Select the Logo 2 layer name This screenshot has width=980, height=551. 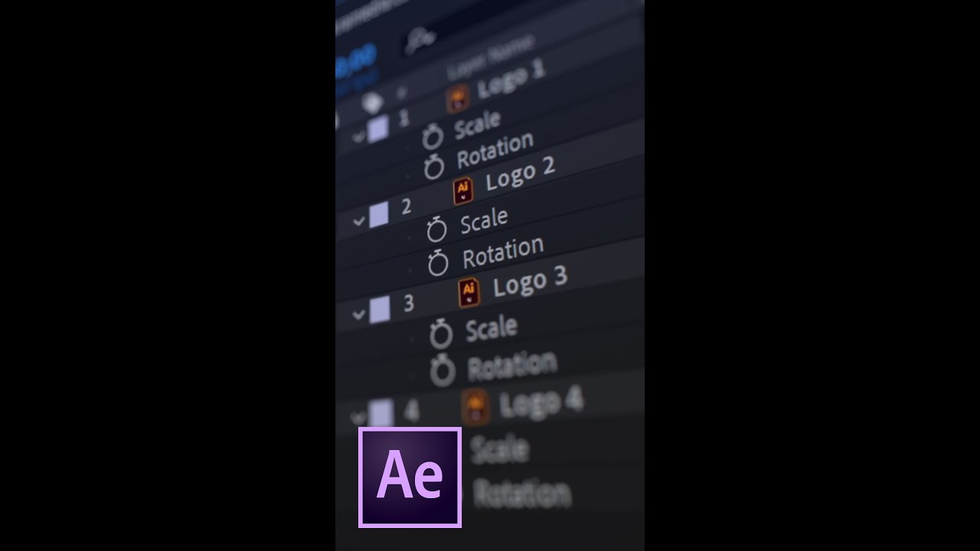[x=521, y=177]
